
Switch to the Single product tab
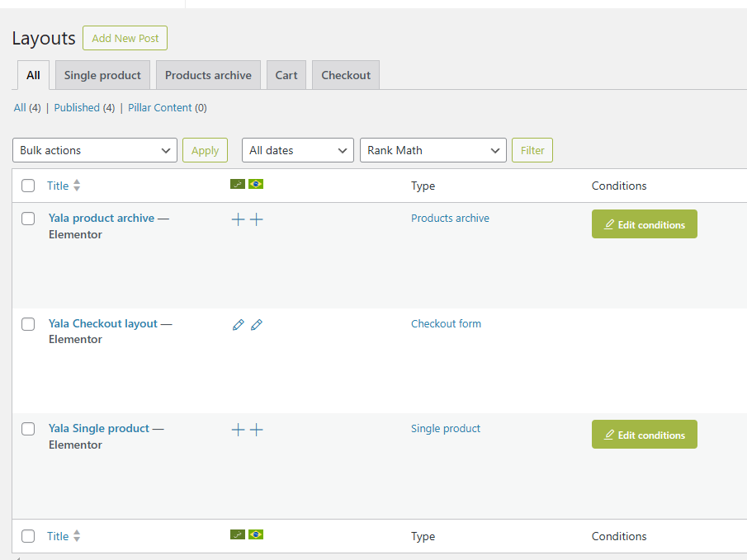[102, 75]
